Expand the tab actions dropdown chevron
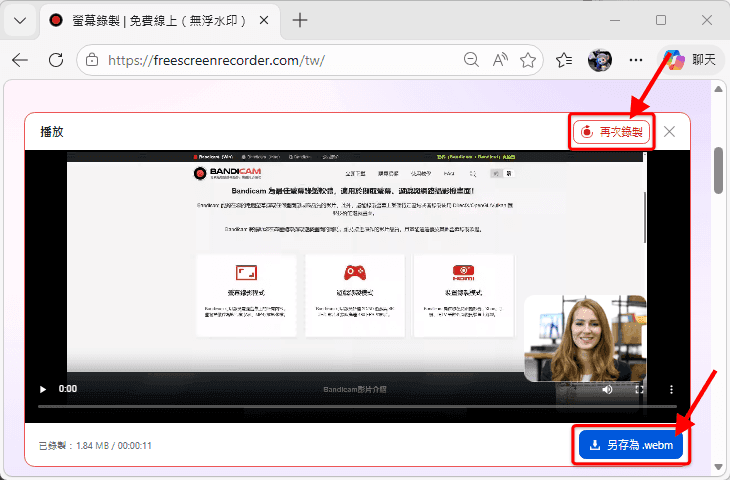 click(x=21, y=20)
